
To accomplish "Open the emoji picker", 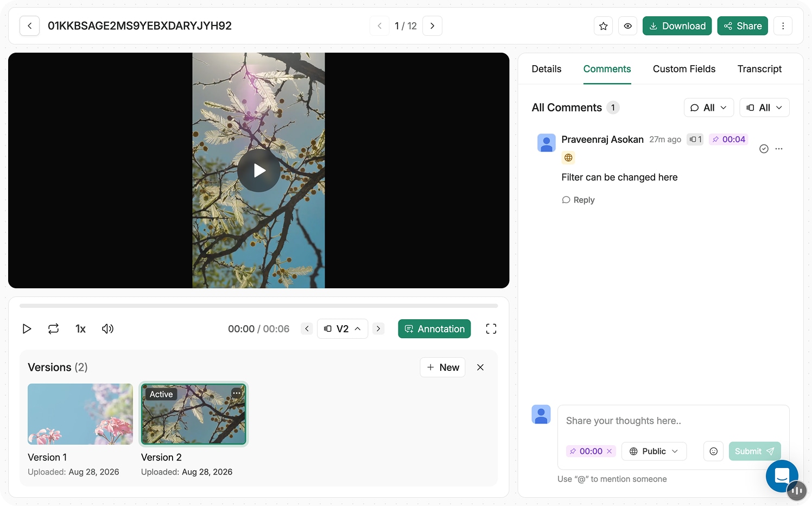I will pos(713,451).
